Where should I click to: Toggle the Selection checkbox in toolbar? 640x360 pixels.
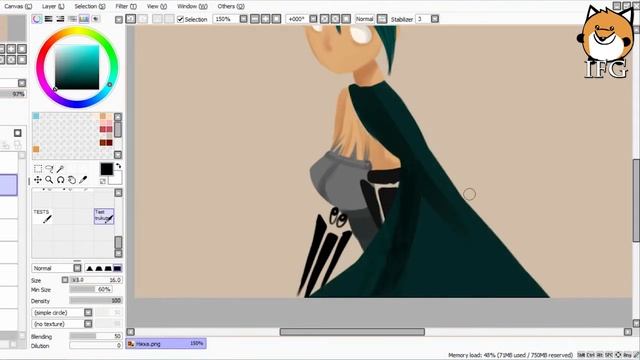coord(180,19)
